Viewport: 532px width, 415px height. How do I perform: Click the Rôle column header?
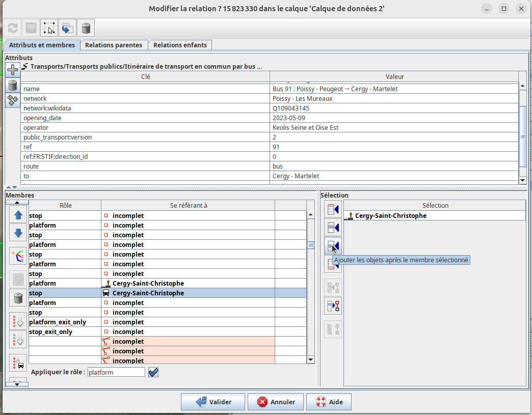65,206
